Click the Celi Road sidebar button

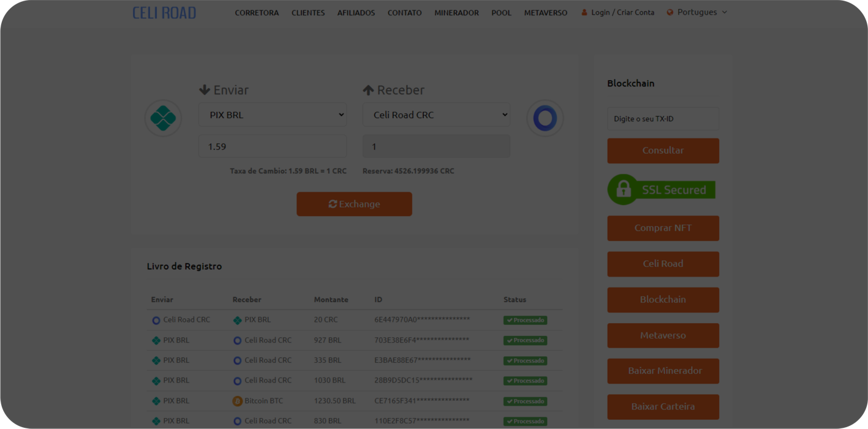pyautogui.click(x=663, y=264)
